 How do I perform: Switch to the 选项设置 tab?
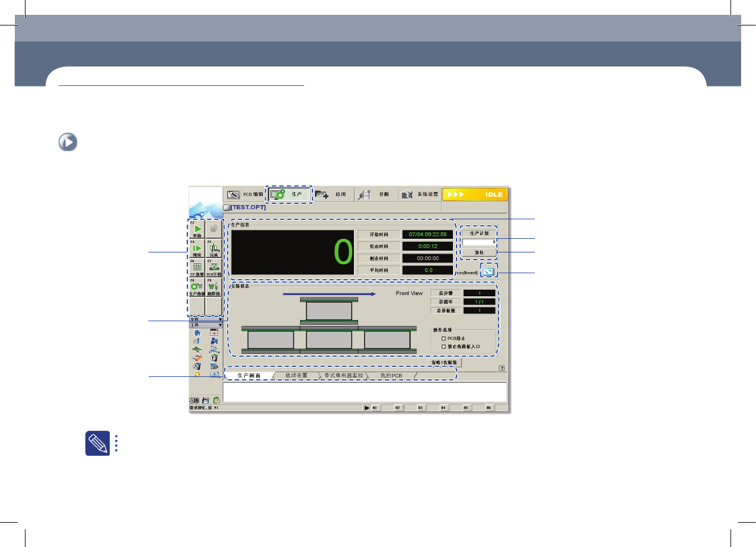(296, 376)
